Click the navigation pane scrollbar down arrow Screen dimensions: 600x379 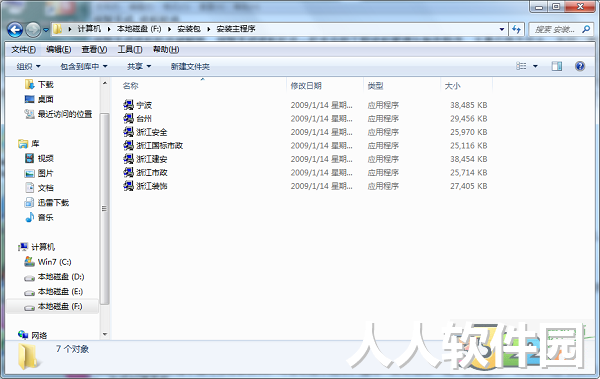tap(104, 334)
